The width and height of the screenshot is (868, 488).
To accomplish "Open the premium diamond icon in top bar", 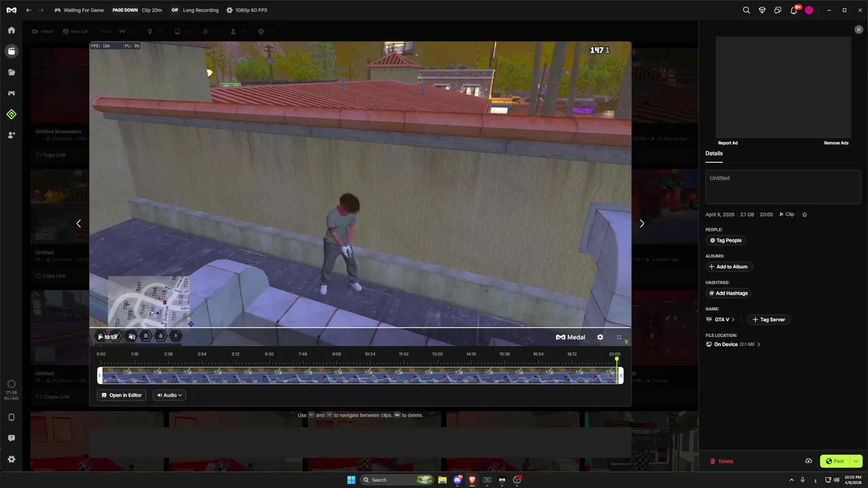I will pyautogui.click(x=762, y=10).
